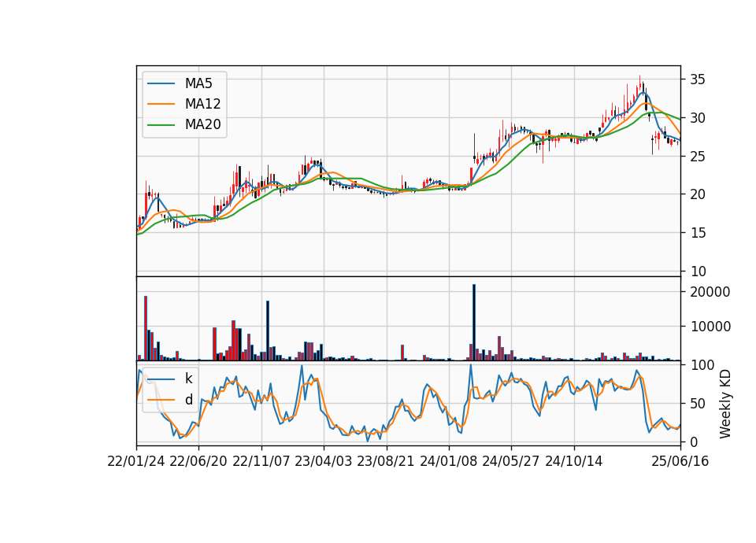The height and width of the screenshot is (543, 756).
Task: Click the volume axis value 10000
Action: click(710, 327)
